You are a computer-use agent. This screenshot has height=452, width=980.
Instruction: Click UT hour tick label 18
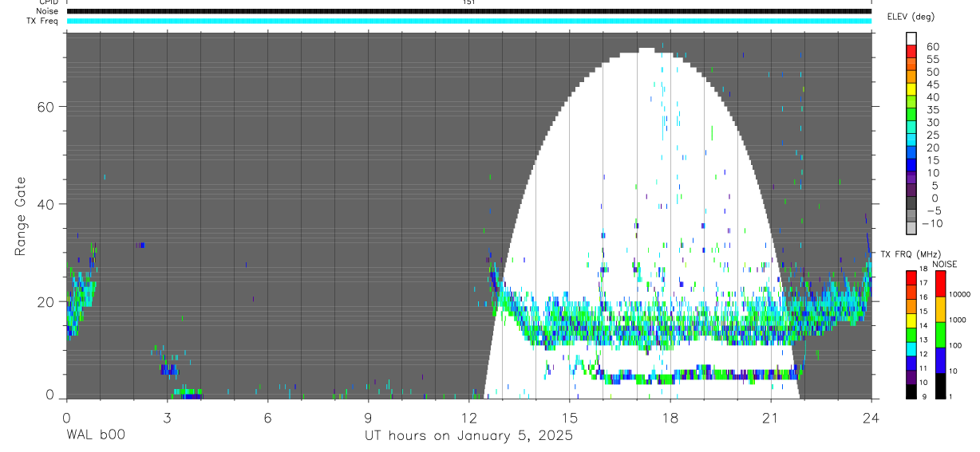coord(670,416)
